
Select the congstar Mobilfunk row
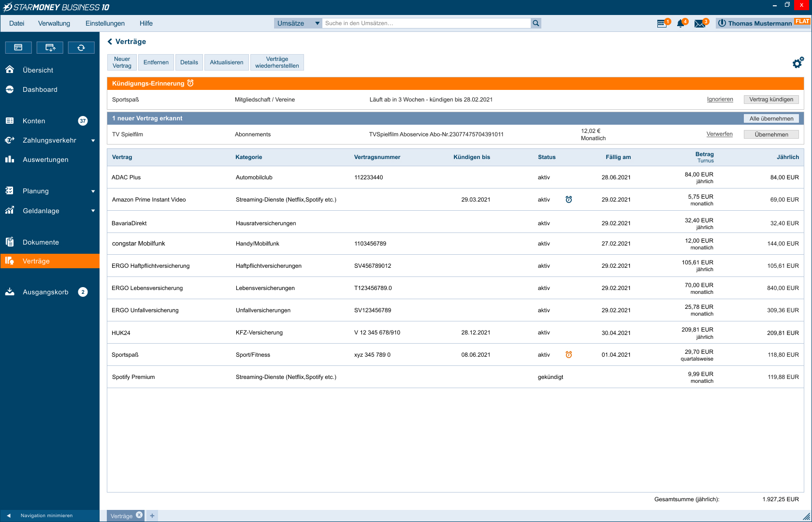(x=455, y=244)
